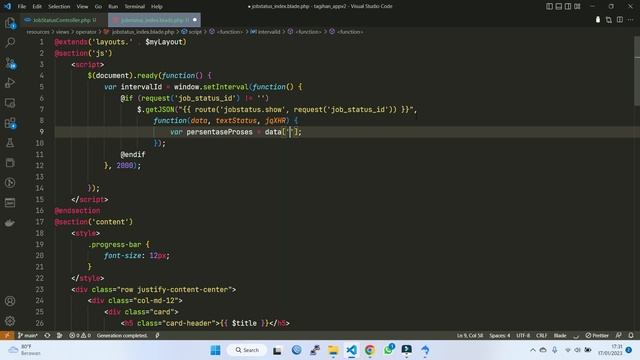Open WhatsApp from taskbar
This screenshot has width=640, height=360.
[388, 350]
